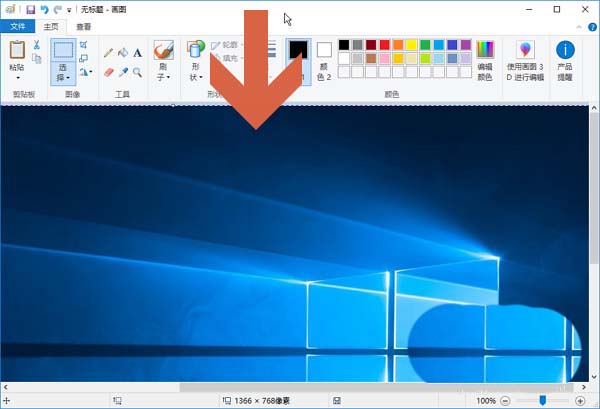Open the Customize Quick Access Toolbar arrow

pyautogui.click(x=69, y=10)
